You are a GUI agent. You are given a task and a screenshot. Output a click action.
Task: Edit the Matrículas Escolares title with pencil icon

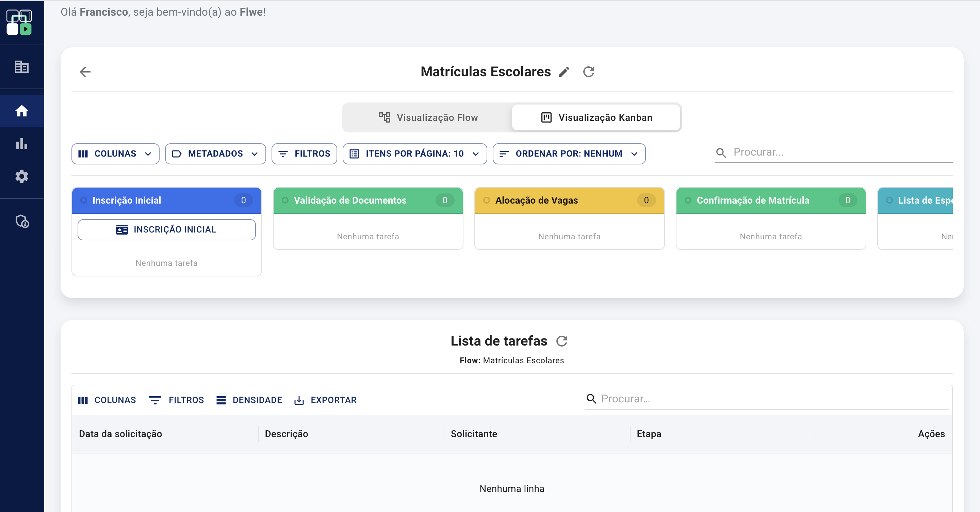[564, 71]
